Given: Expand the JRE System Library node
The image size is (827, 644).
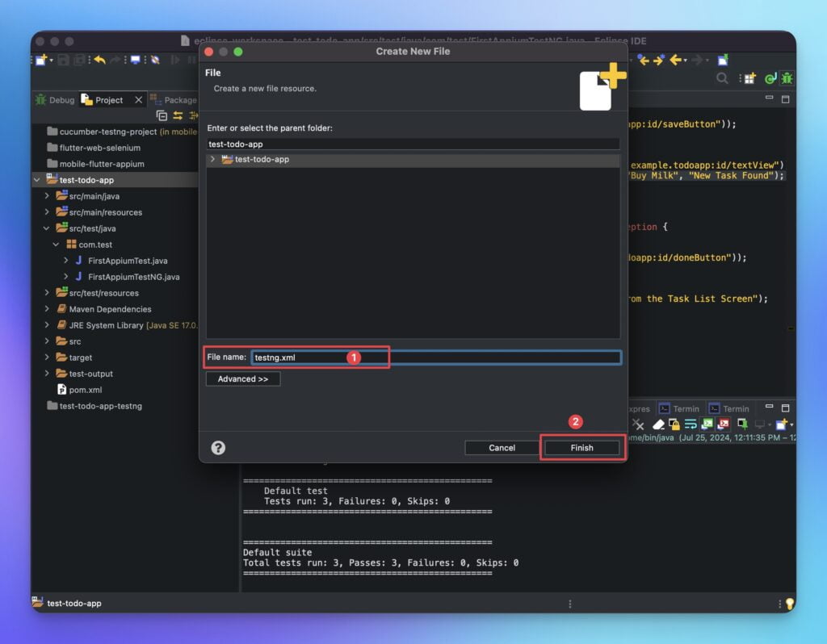Looking at the screenshot, I should [x=47, y=325].
